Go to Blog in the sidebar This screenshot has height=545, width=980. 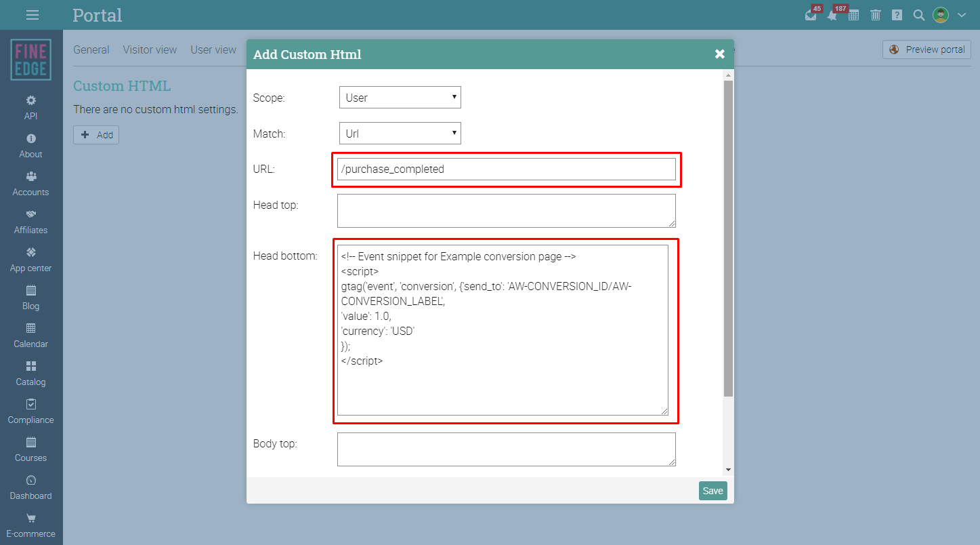coord(31,298)
